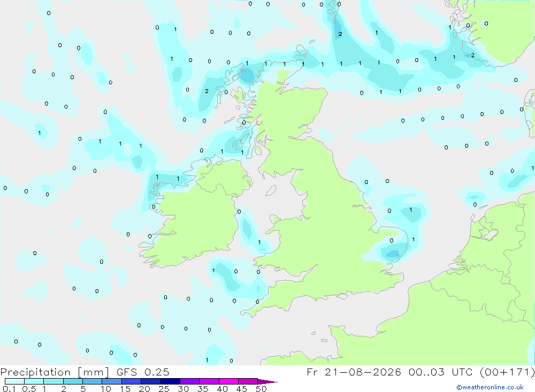Click the 'Precipitation [mm]' title text
This screenshot has height=392, width=535.
pyautogui.click(x=55, y=372)
